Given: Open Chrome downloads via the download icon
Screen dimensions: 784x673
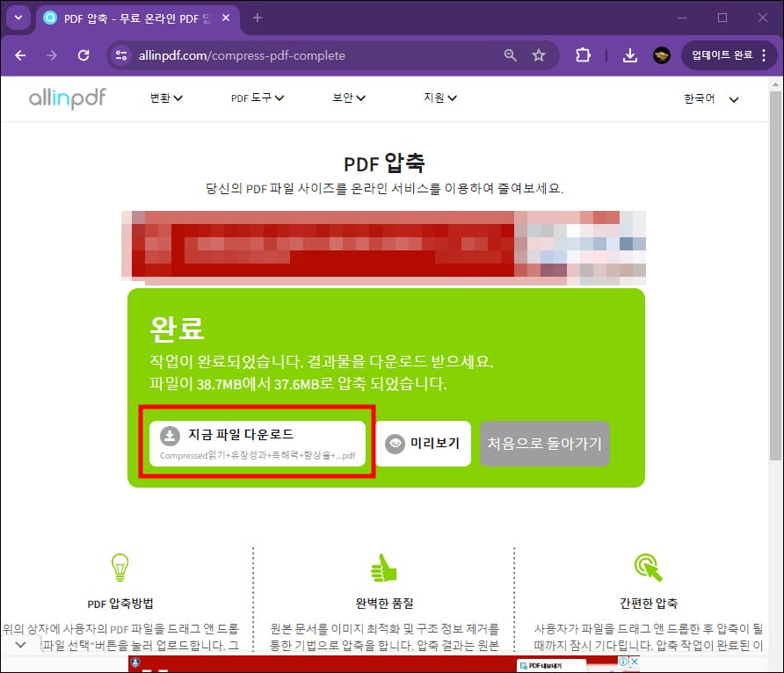Looking at the screenshot, I should (x=629, y=54).
